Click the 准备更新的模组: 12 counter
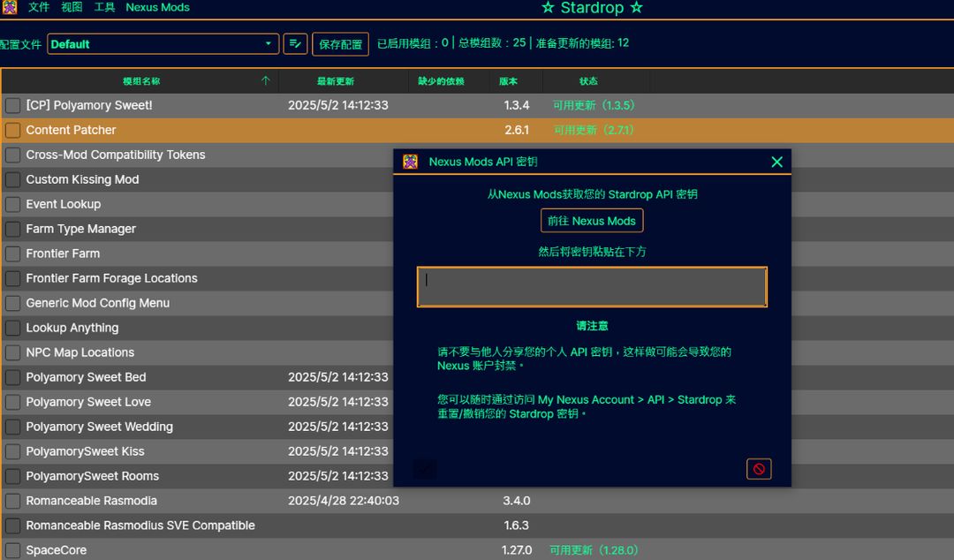Image resolution: width=954 pixels, height=560 pixels. click(582, 43)
